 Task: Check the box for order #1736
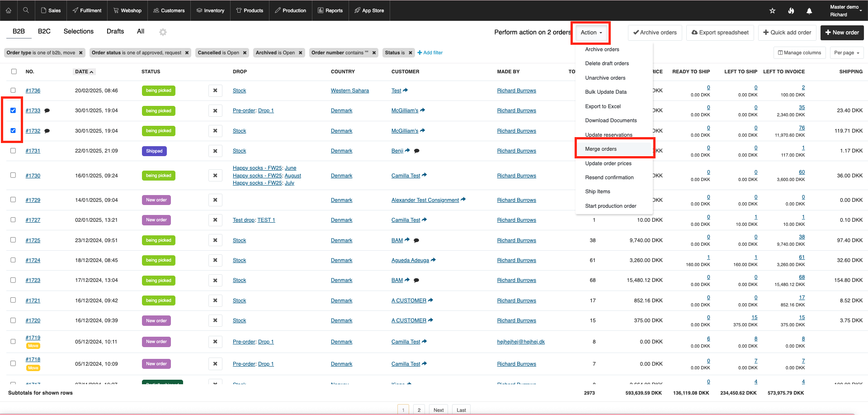pos(13,91)
